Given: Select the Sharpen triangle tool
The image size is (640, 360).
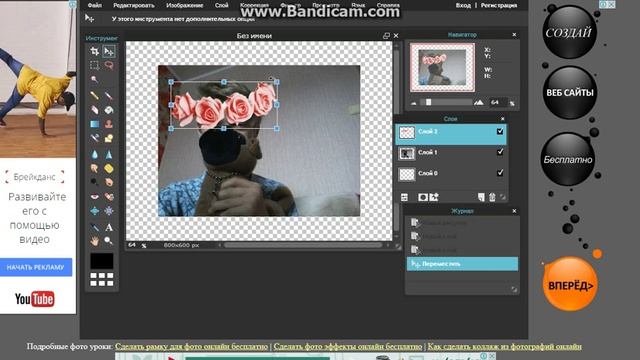Looking at the screenshot, I should [109, 155].
